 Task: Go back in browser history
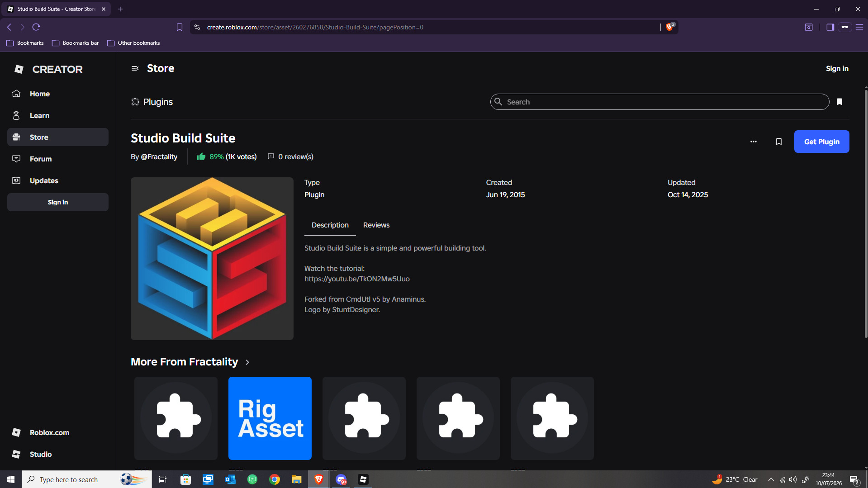click(9, 27)
